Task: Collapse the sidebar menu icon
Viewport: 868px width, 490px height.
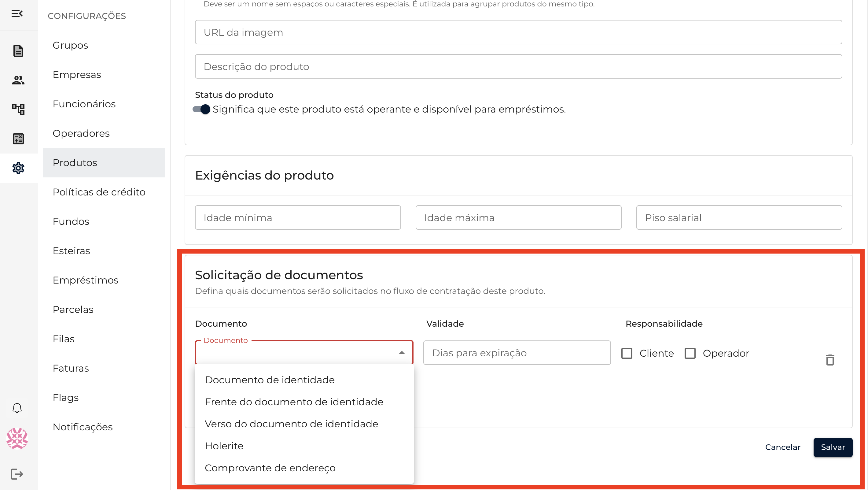Action: click(17, 13)
